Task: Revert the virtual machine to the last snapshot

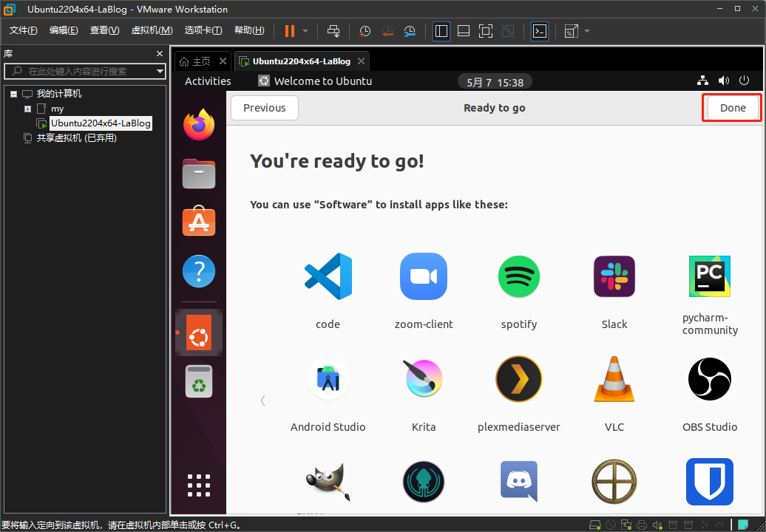Action: pos(387,31)
